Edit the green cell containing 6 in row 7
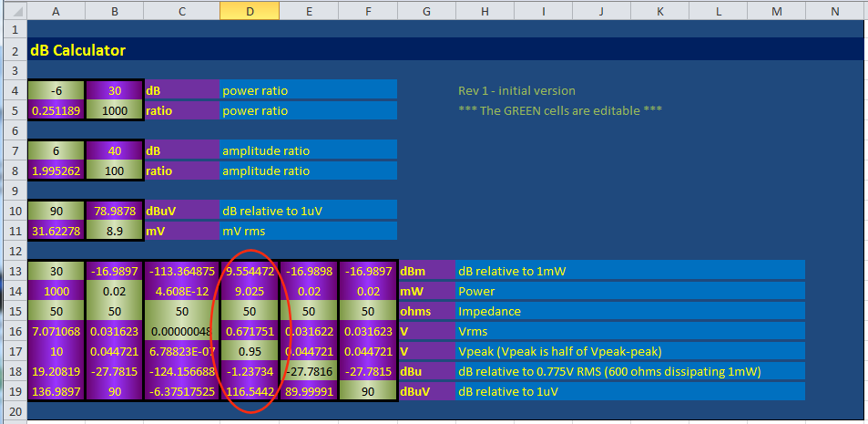 (56, 150)
